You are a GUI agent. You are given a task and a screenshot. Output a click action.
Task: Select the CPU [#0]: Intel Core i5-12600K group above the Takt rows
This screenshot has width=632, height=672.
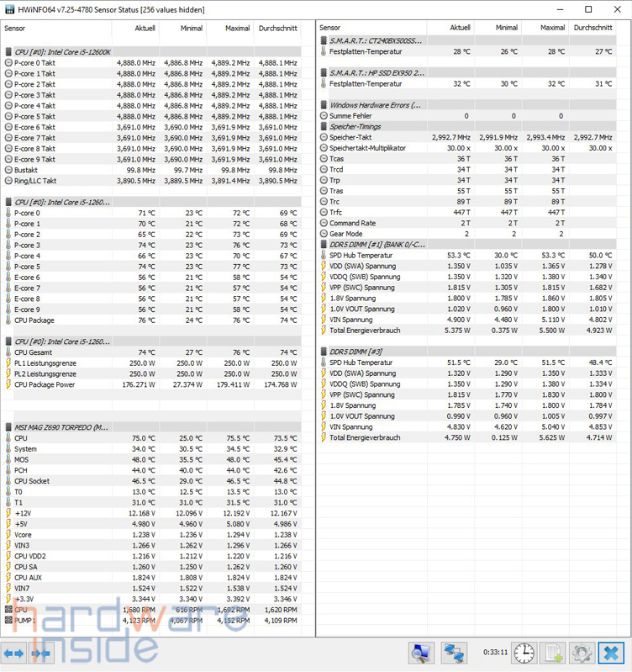(151, 52)
